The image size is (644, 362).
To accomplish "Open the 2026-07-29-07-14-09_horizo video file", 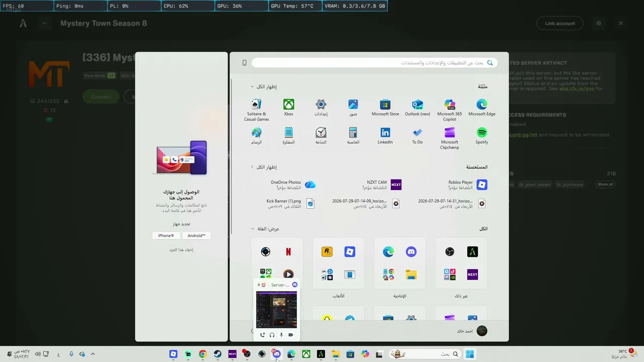I will pyautogui.click(x=367, y=204).
